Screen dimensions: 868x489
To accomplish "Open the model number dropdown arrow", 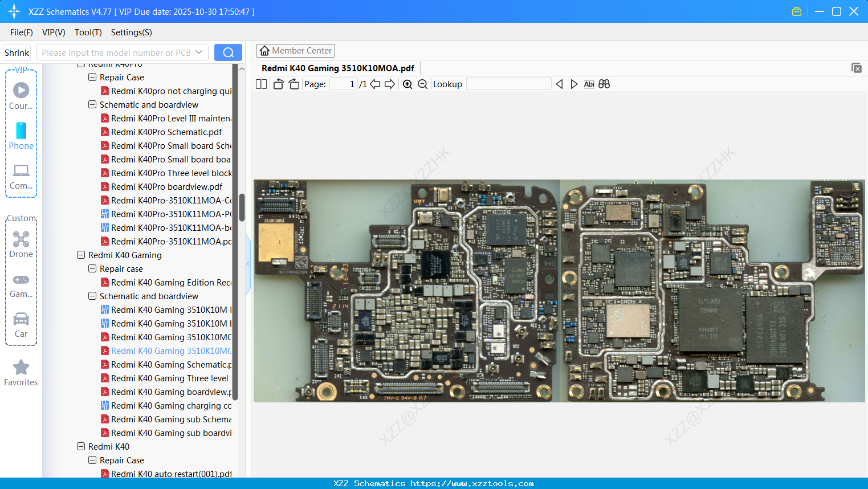I will click(199, 52).
